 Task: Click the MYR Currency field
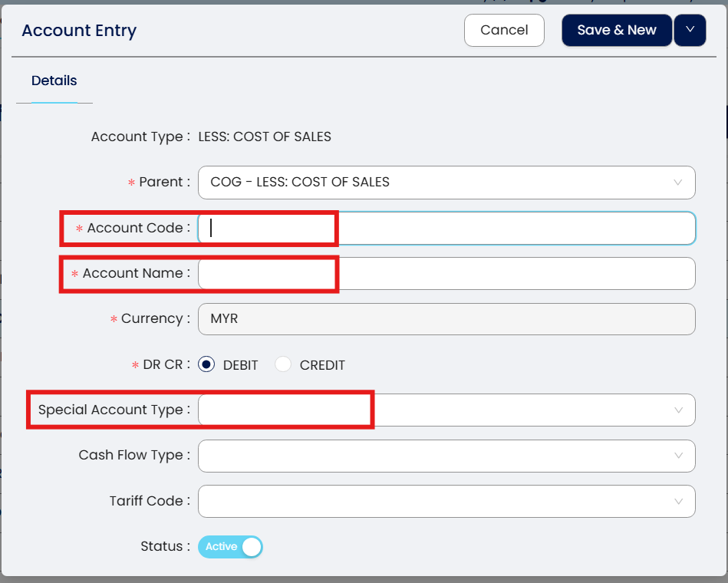(446, 319)
